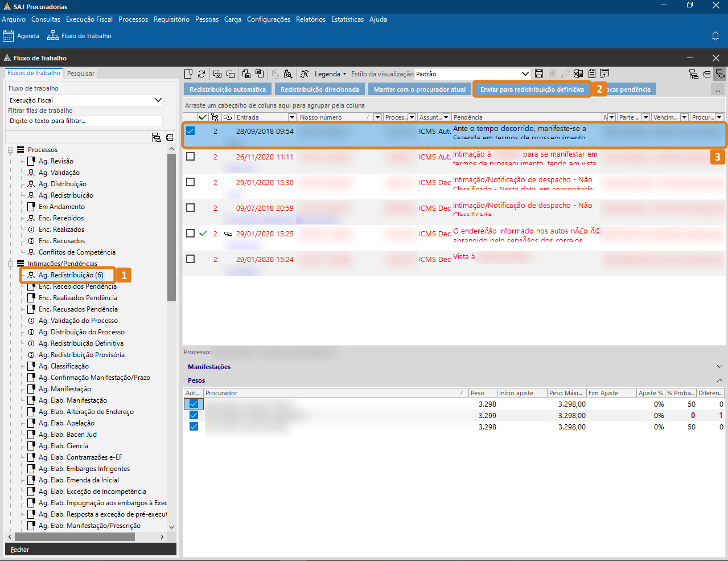The width and height of the screenshot is (728, 561).
Task: Click the spreadsheet export icon in the toolbar
Action: (x=578, y=73)
